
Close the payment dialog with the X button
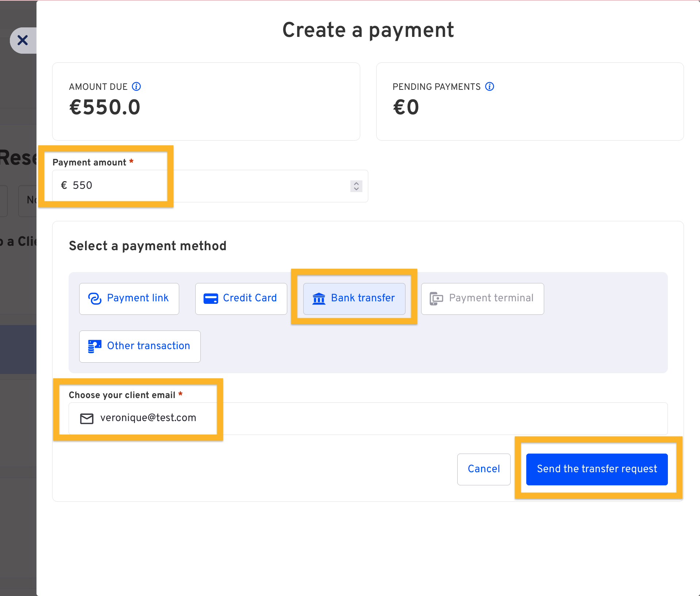(23, 40)
